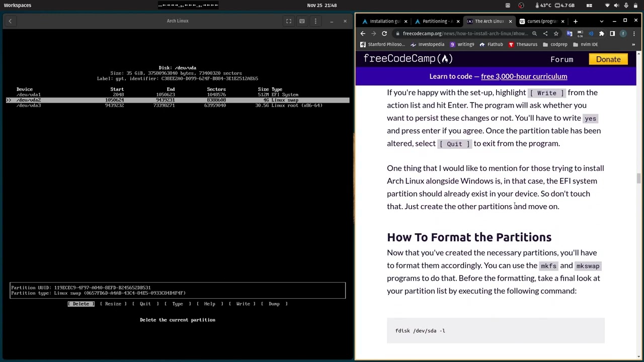Select the Delete action in cfdisk

click(x=81, y=304)
